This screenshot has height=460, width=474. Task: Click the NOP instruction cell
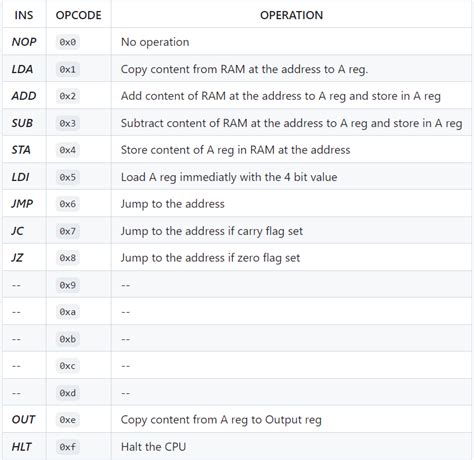pyautogui.click(x=24, y=42)
